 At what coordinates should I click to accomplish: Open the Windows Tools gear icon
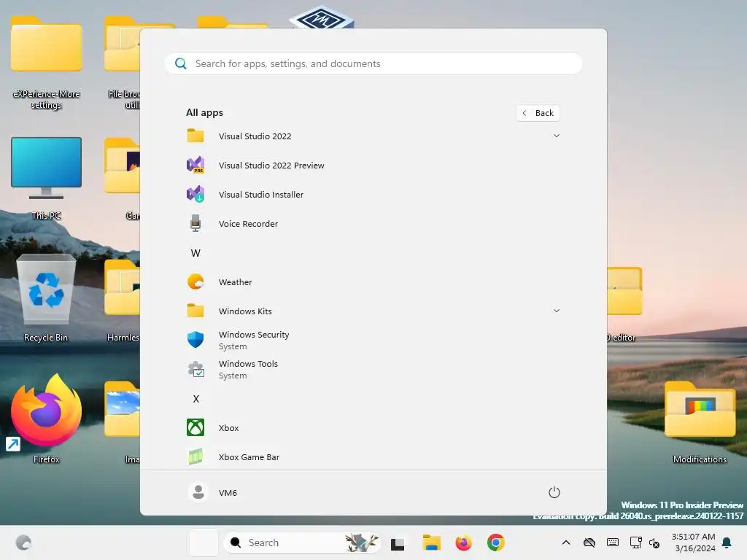(x=196, y=369)
